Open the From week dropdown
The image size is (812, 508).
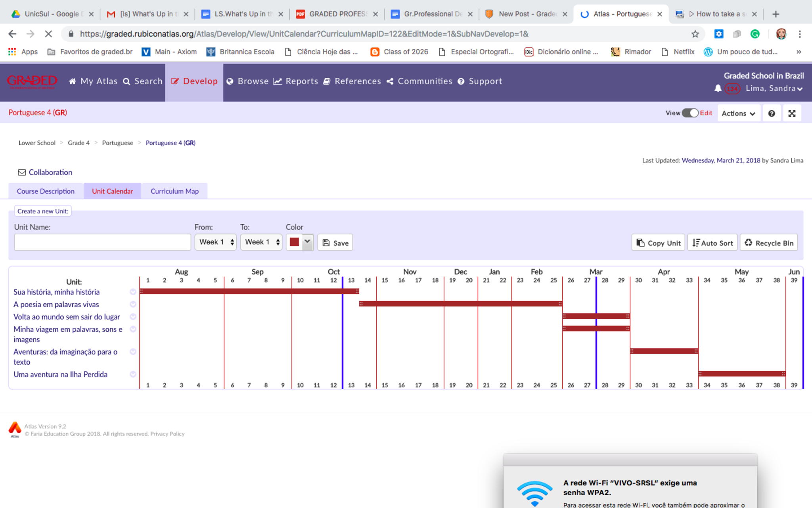point(216,242)
